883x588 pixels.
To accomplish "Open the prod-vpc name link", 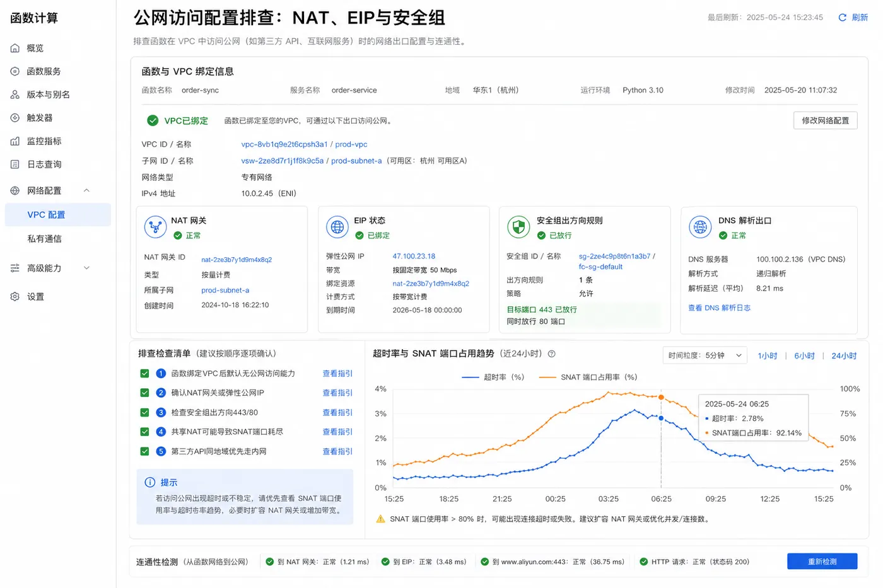I will (x=351, y=144).
